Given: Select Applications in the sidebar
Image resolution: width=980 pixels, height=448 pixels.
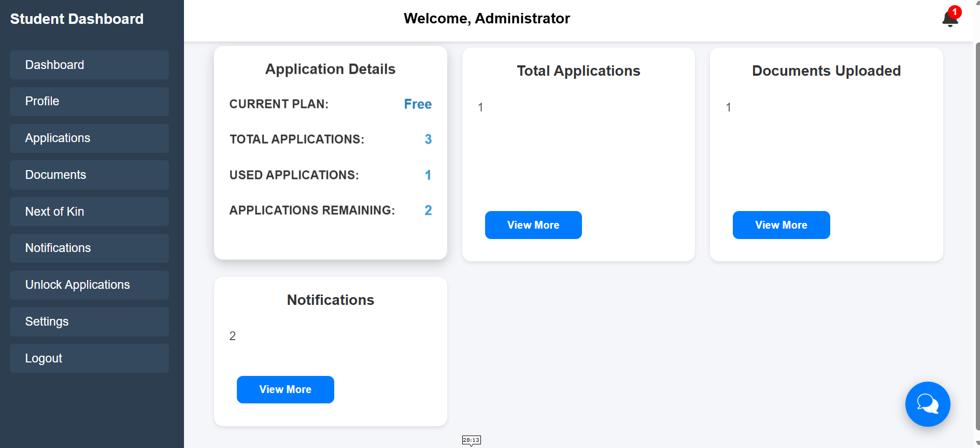Looking at the screenshot, I should pyautogui.click(x=89, y=138).
